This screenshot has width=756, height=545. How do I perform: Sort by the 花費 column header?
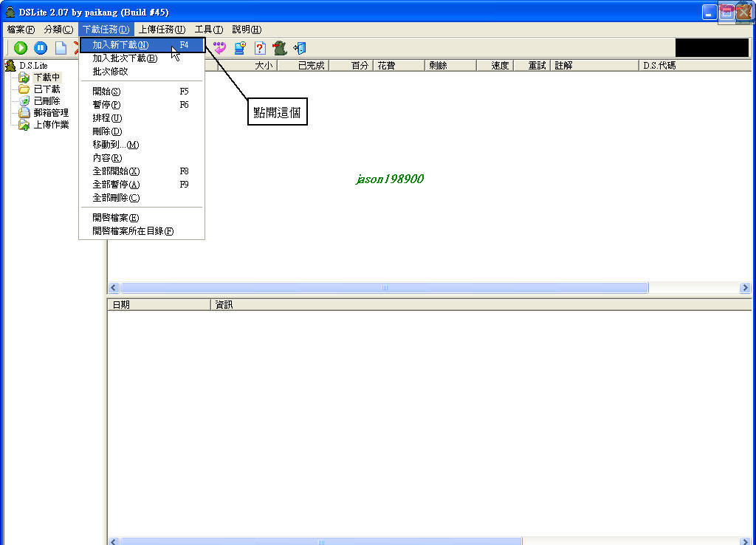pyautogui.click(x=399, y=66)
